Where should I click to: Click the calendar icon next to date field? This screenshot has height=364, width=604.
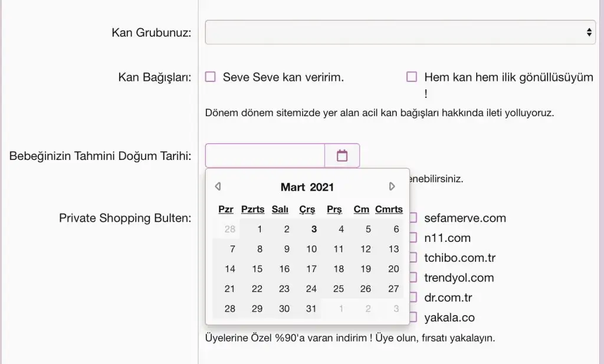tap(342, 156)
